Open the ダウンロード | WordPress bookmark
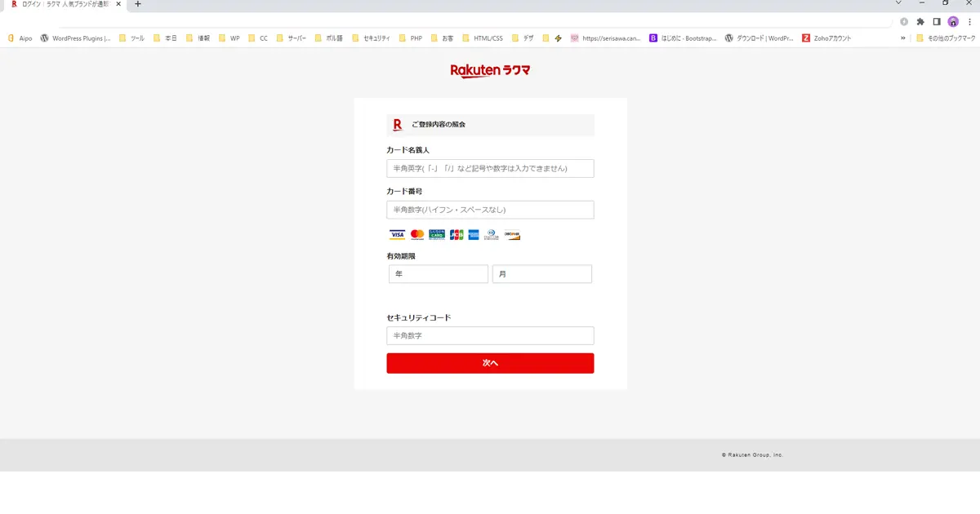Image resolution: width=980 pixels, height=514 pixels. [759, 38]
